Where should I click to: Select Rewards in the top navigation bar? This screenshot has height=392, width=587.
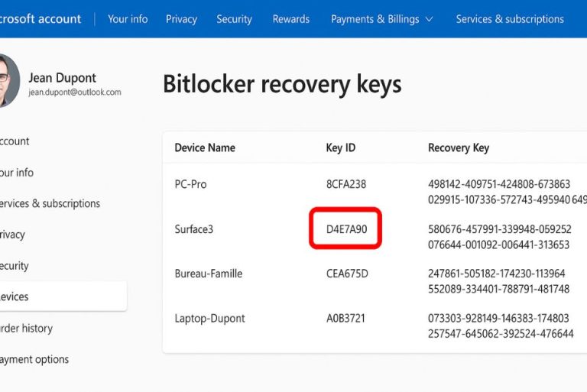tap(291, 19)
